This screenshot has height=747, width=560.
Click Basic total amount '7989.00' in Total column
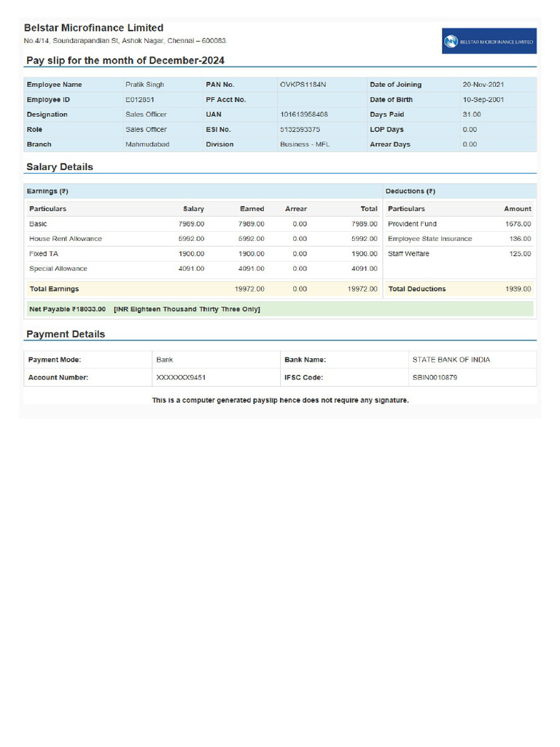point(365,224)
